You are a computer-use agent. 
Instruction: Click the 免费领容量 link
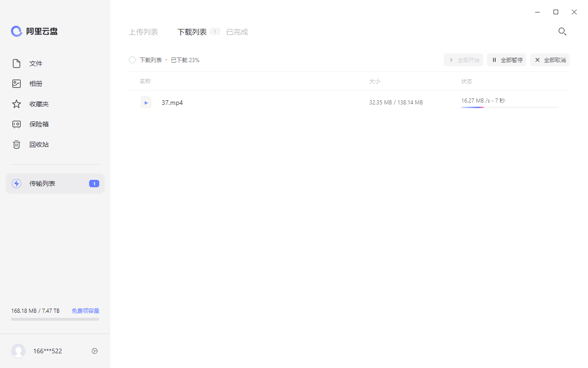tap(85, 311)
